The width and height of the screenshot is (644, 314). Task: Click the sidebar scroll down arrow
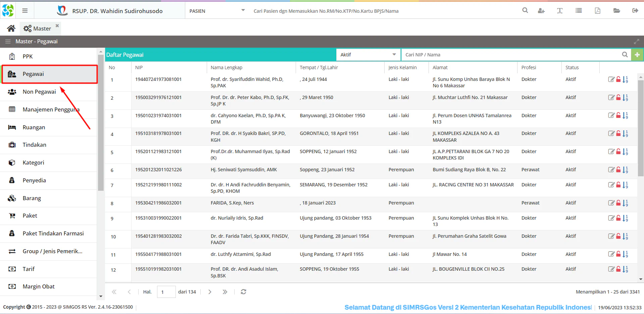point(101,297)
